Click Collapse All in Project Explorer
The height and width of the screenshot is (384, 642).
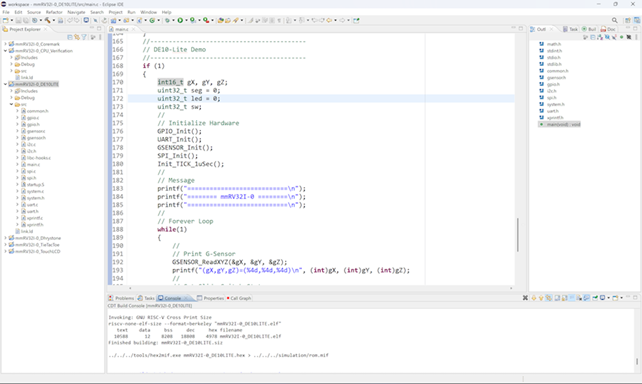70,37
